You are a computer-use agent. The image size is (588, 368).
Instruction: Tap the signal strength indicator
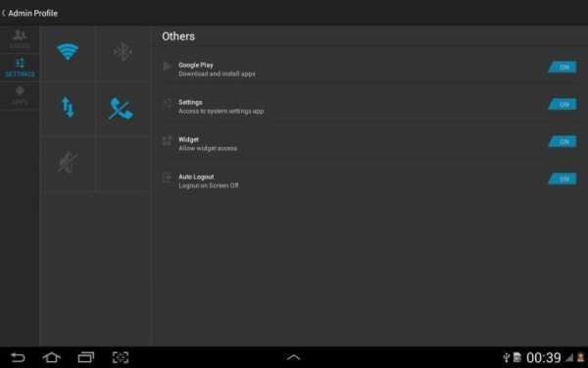(x=569, y=357)
